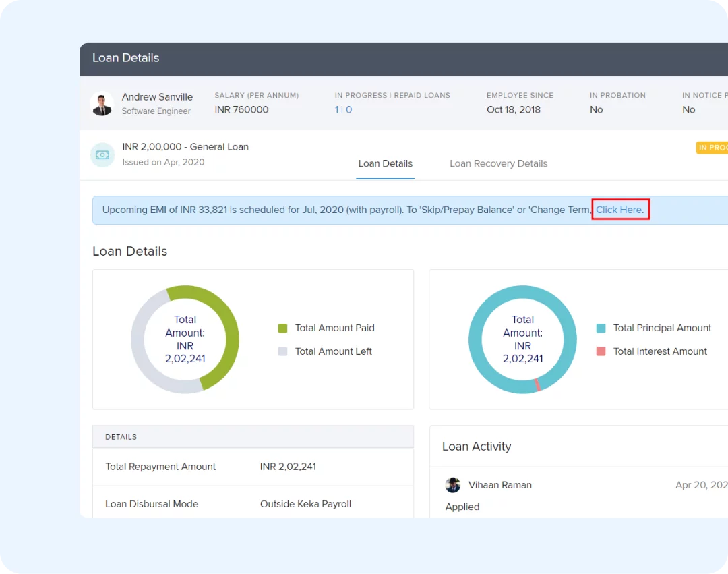Open the in-progress loans count link "1"
Viewport: 728px width, 574px height.
click(336, 109)
